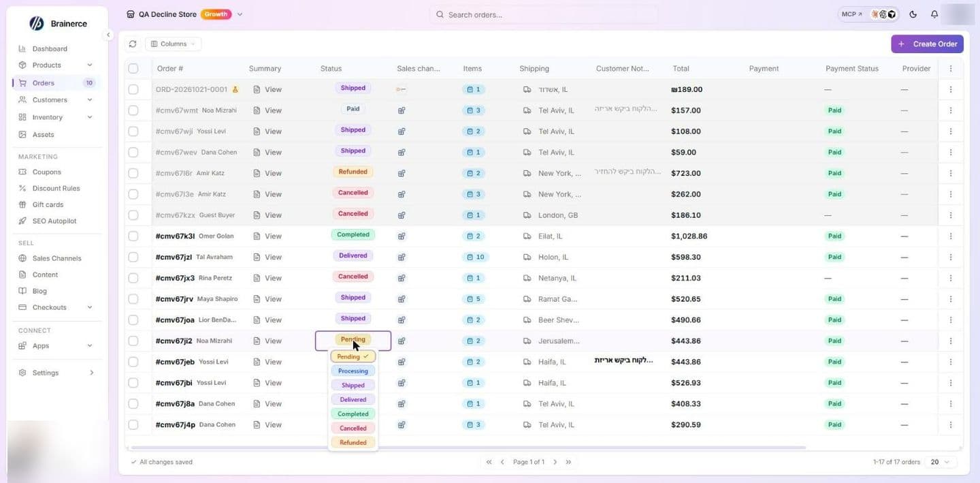Select checkbox for order #cmv67jx3
The height and width of the screenshot is (483, 980).
point(133,278)
